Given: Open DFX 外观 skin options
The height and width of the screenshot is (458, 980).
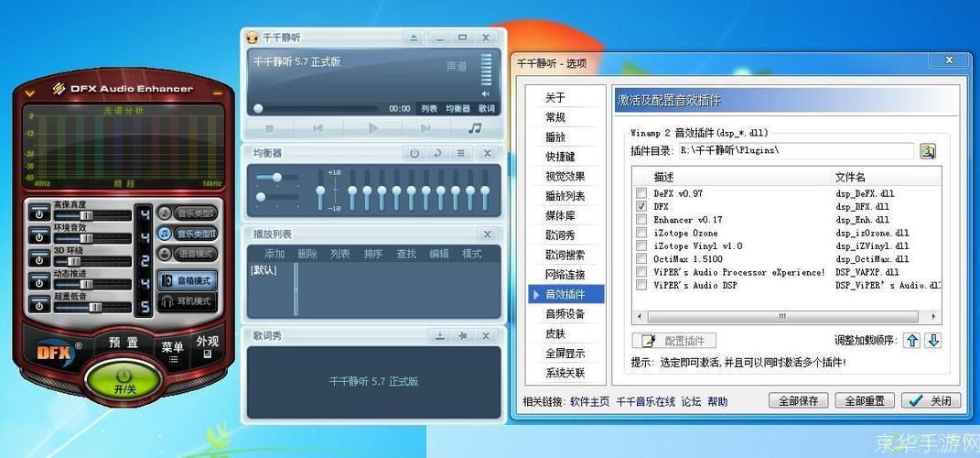Looking at the screenshot, I should pos(208,345).
